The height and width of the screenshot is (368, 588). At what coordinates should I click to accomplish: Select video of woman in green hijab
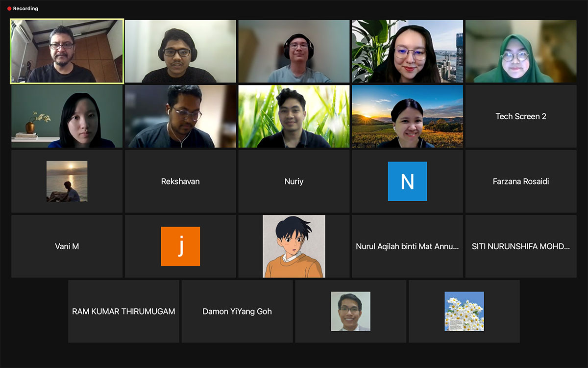pos(521,51)
